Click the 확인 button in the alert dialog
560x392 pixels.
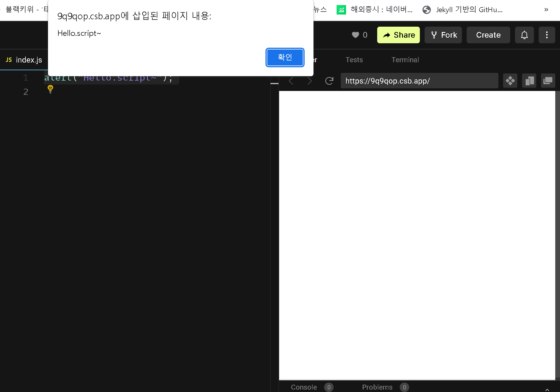(285, 57)
